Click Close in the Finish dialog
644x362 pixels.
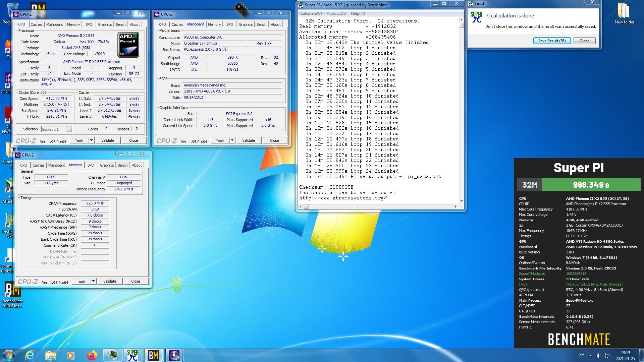tap(584, 41)
